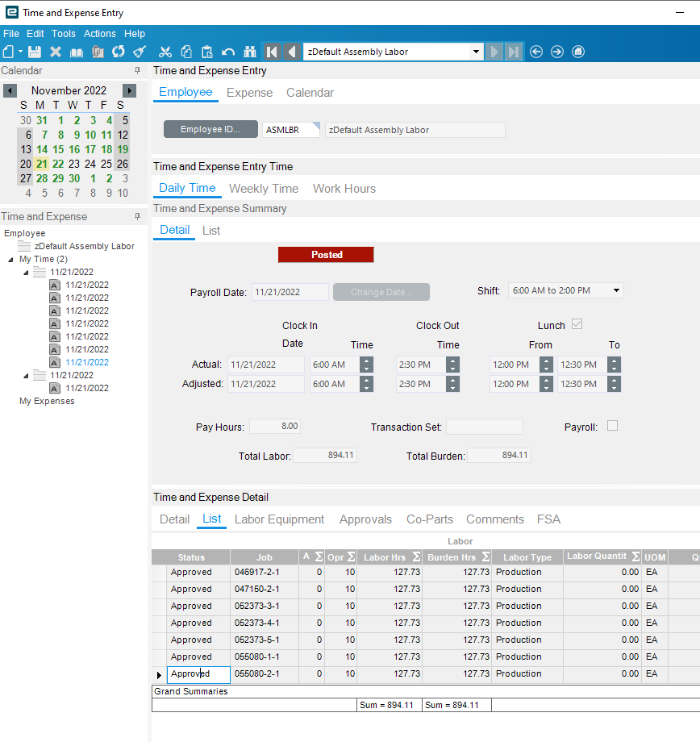Click the New record icon
This screenshot has height=742, width=700.
(x=8, y=52)
